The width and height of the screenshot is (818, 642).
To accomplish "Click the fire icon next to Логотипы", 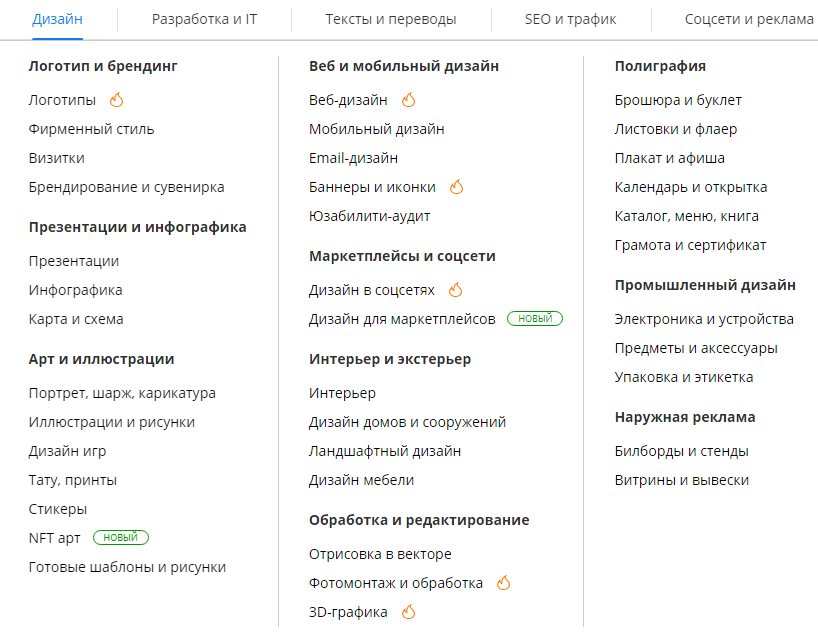I will point(116,100).
